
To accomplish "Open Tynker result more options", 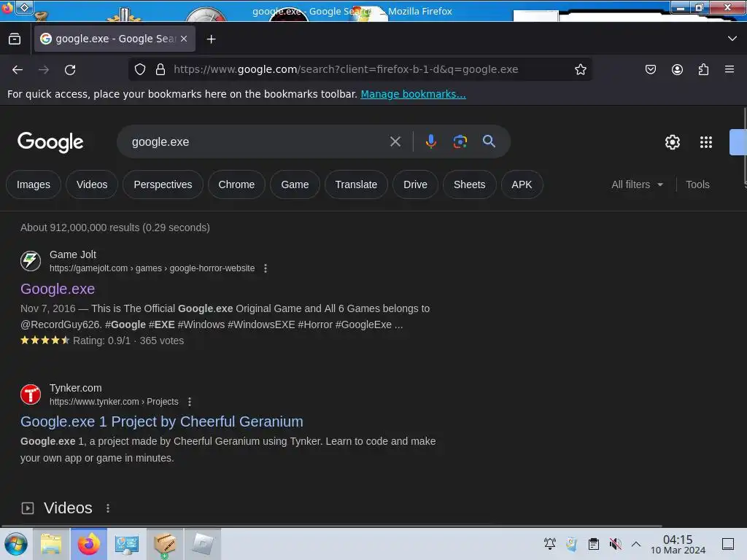I will [190, 402].
